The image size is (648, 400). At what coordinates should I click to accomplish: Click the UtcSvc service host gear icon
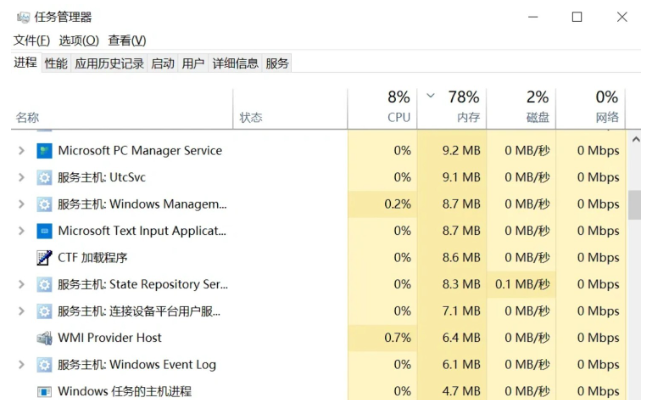[x=44, y=178]
